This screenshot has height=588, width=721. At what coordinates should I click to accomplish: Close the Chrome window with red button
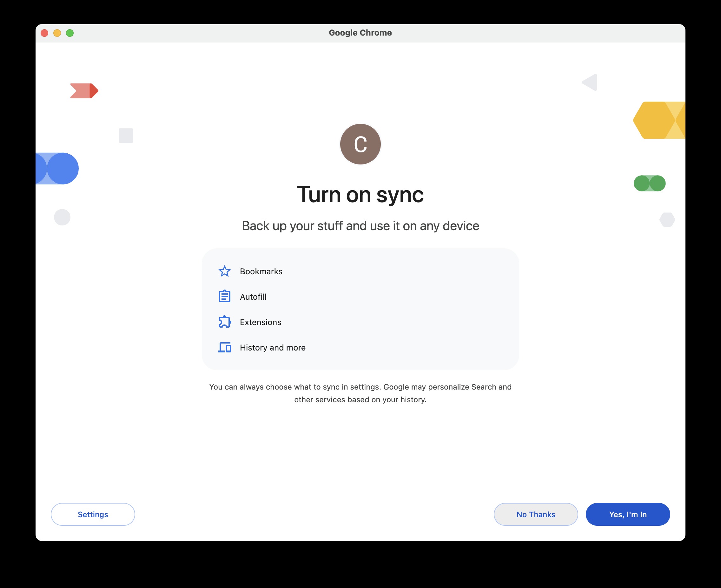point(44,33)
